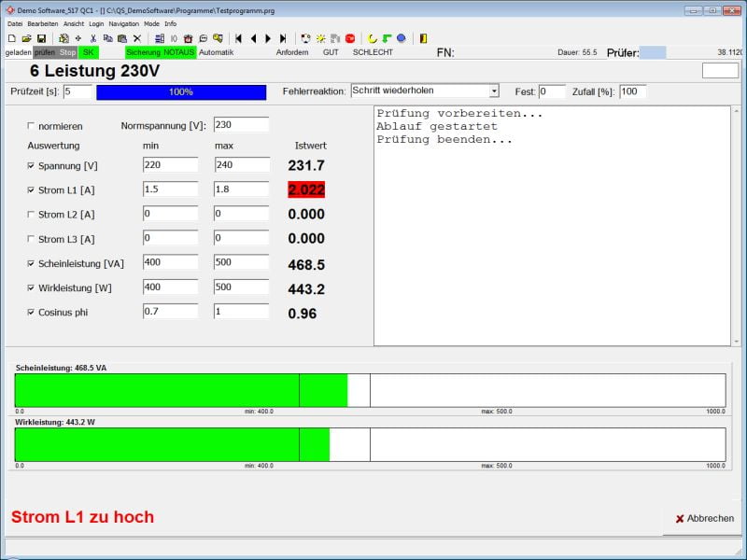This screenshot has width=747, height=560.
Task: Click the yellow sun burst toolbar icon
Action: click(320, 38)
